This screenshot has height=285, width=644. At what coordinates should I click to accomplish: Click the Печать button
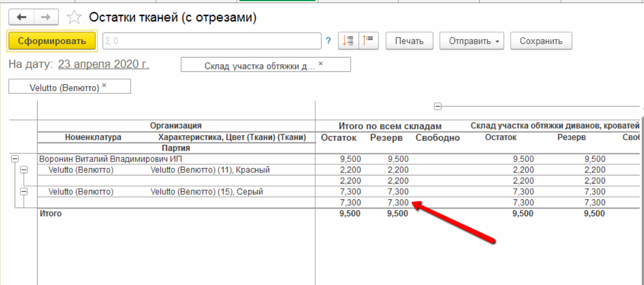pyautogui.click(x=409, y=41)
